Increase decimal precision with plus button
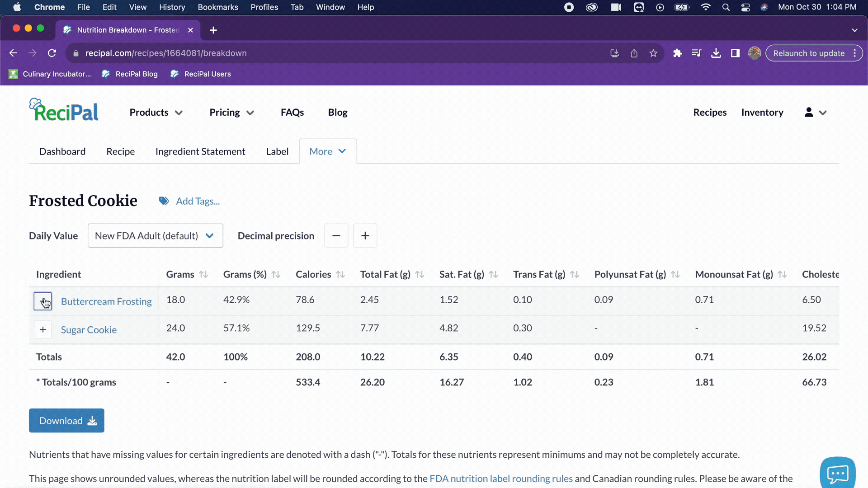This screenshot has width=868, height=488. (x=365, y=236)
